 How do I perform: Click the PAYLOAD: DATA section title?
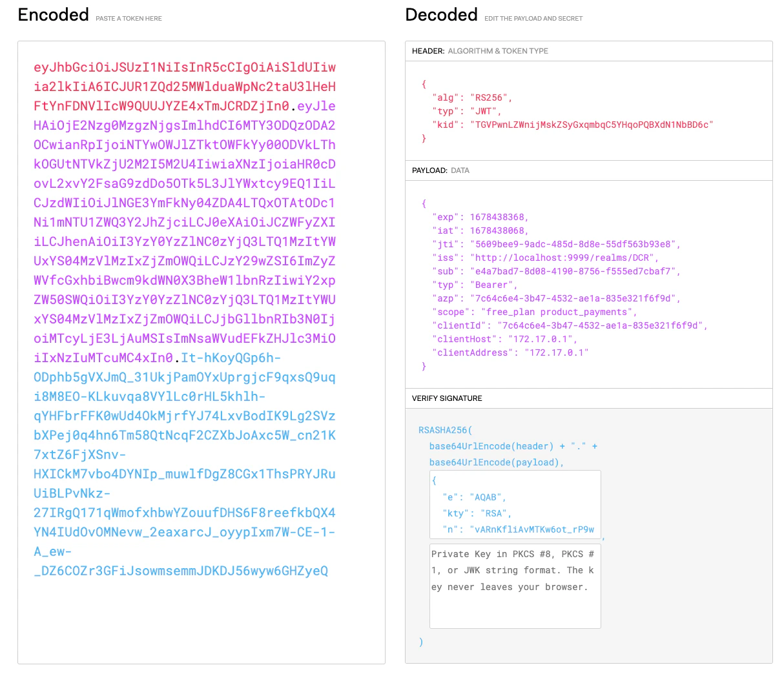440,170
